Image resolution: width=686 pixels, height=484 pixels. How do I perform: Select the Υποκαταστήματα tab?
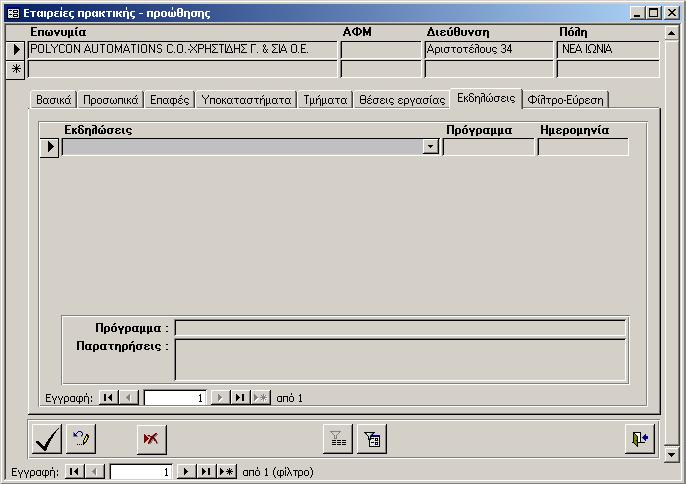tap(246, 100)
